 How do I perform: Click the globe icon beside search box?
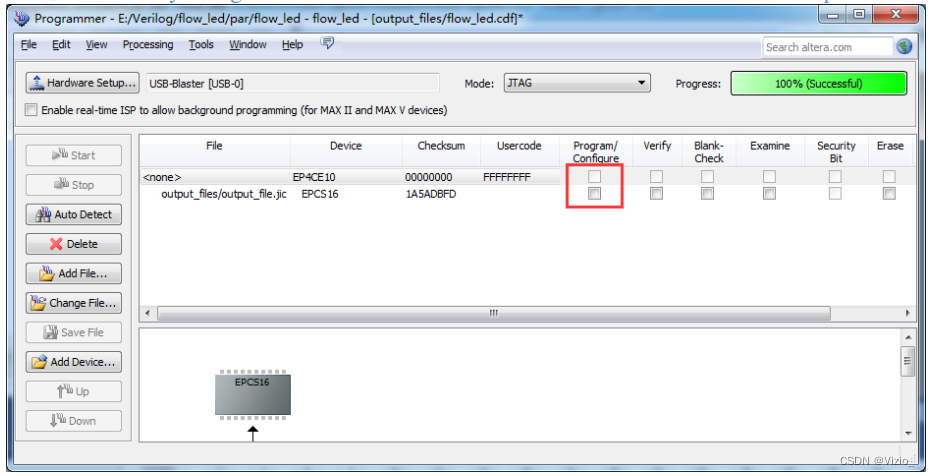pyautogui.click(x=904, y=46)
